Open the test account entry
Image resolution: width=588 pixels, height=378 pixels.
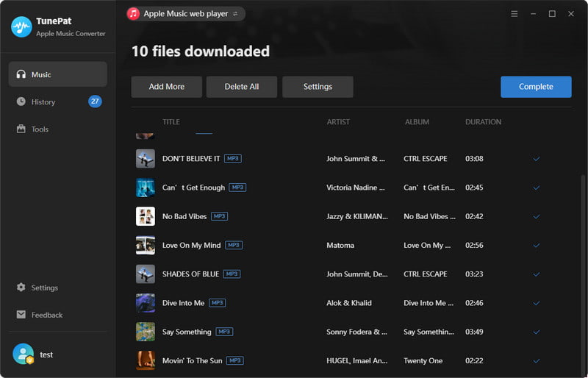pyautogui.click(x=32, y=354)
